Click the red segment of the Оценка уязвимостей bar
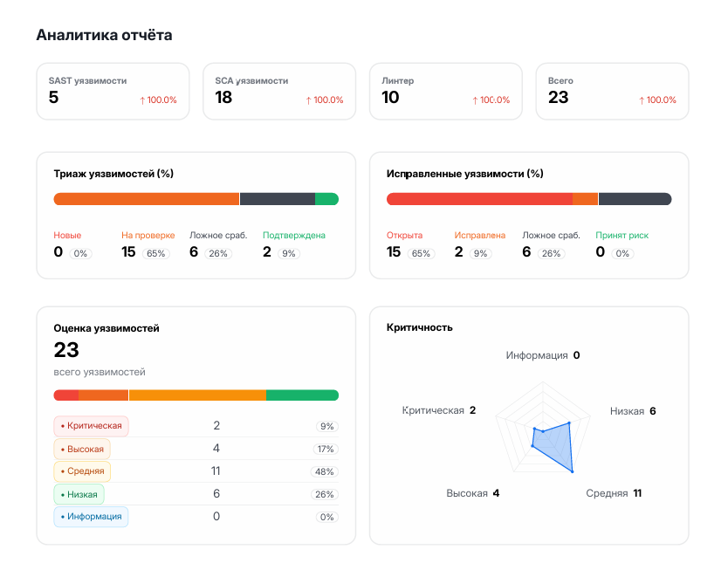728x577 pixels. [66, 395]
